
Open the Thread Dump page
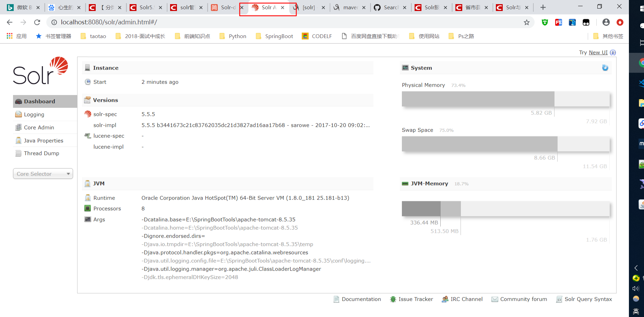click(41, 153)
